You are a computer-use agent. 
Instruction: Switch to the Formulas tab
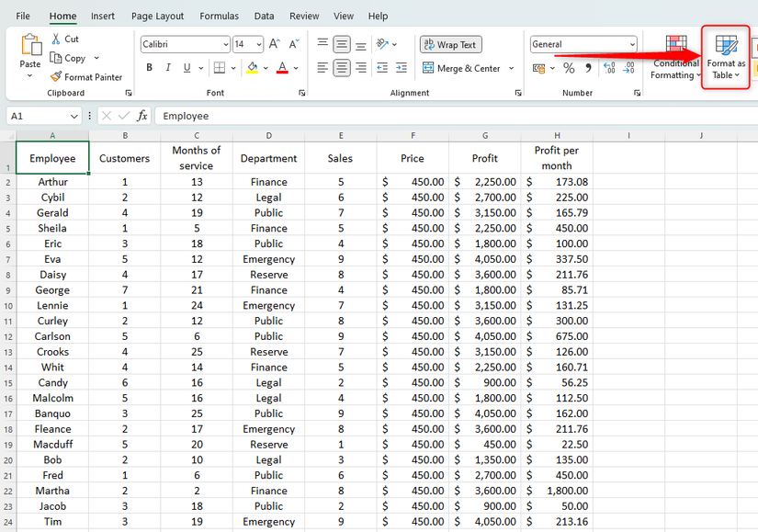coord(219,16)
